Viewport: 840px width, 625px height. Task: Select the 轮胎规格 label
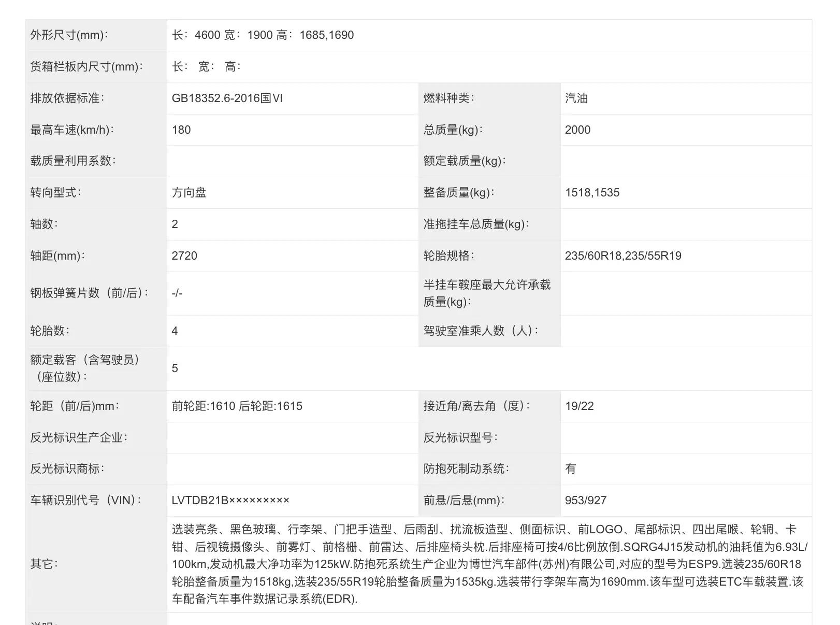448,256
